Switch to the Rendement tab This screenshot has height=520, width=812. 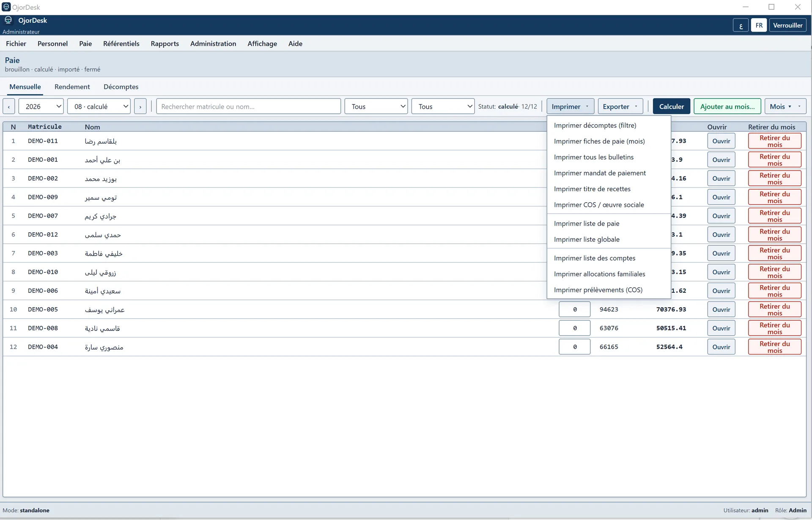(x=72, y=87)
